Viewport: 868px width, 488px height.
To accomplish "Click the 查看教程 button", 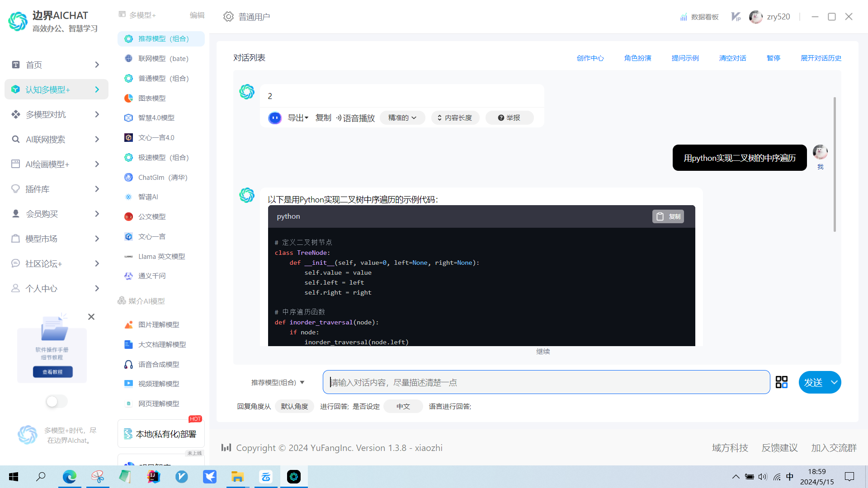I will 52,372.
